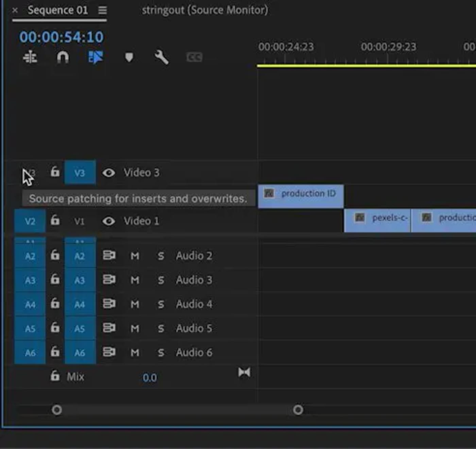Click the hamburger menu beside Sequence 01
The width and height of the screenshot is (476, 449).
coord(102,10)
